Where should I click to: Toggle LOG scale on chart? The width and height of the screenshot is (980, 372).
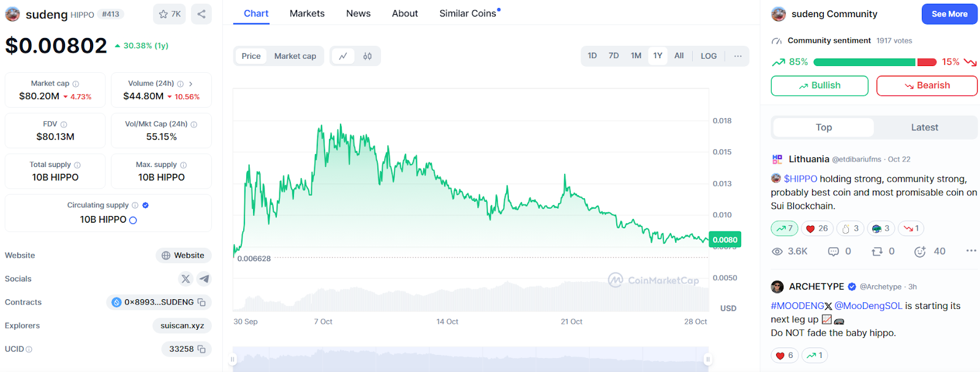click(709, 56)
